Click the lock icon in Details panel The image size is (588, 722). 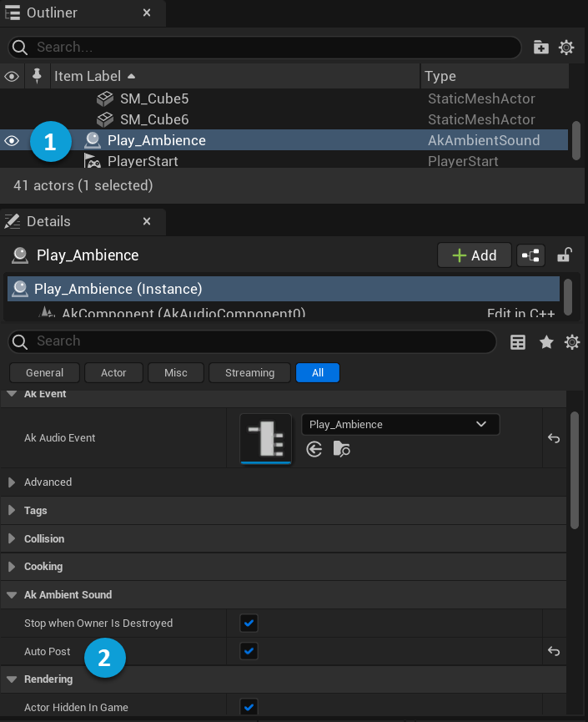click(x=565, y=255)
